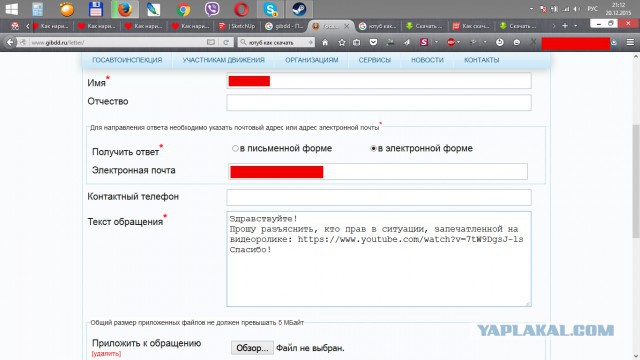The height and width of the screenshot is (360, 640).
Task: Click the Электронная почта field
Action: [378, 171]
